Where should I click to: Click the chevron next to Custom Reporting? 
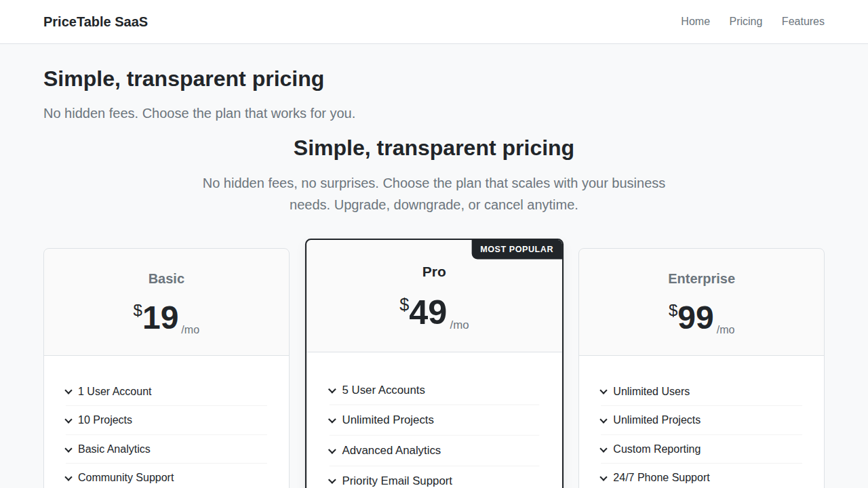pyautogui.click(x=604, y=449)
